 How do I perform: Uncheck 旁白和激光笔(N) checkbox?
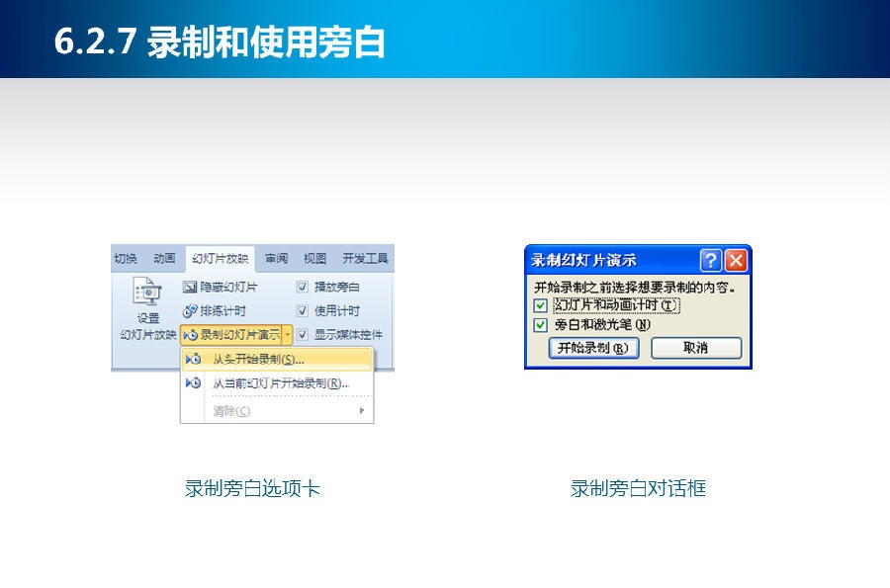(x=540, y=325)
